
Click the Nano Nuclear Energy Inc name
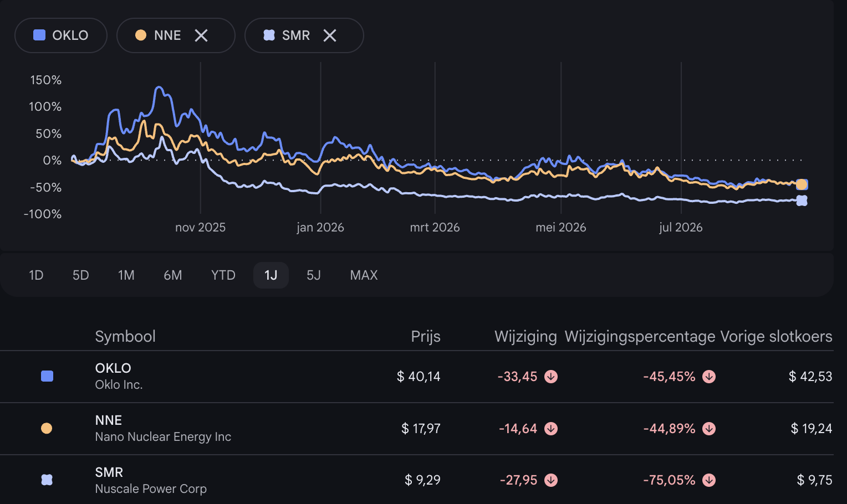tap(163, 437)
